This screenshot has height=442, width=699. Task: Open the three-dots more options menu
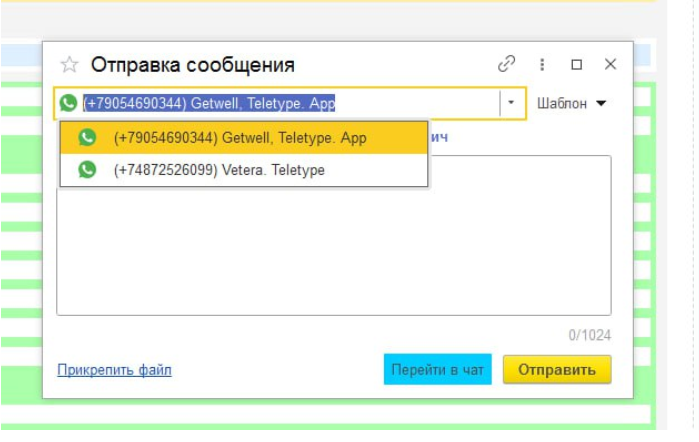tap(542, 65)
